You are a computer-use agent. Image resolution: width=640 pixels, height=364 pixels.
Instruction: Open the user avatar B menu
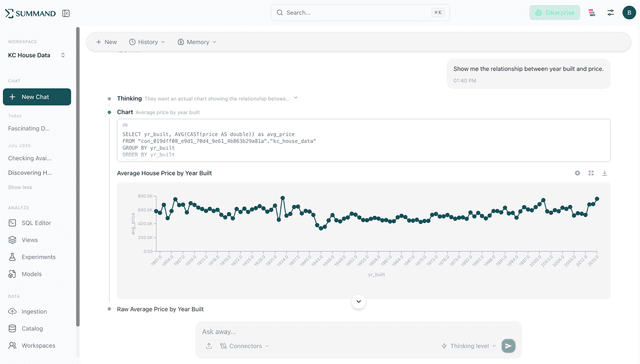[629, 13]
